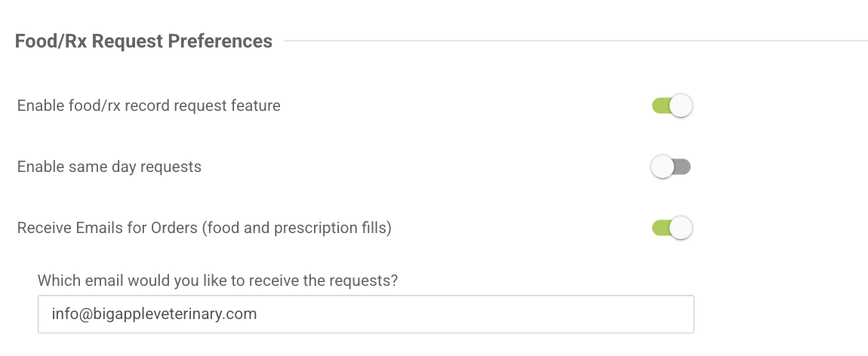The height and width of the screenshot is (356, 868).
Task: Click the green track of Receive Emails toggle
Action: coord(658,227)
